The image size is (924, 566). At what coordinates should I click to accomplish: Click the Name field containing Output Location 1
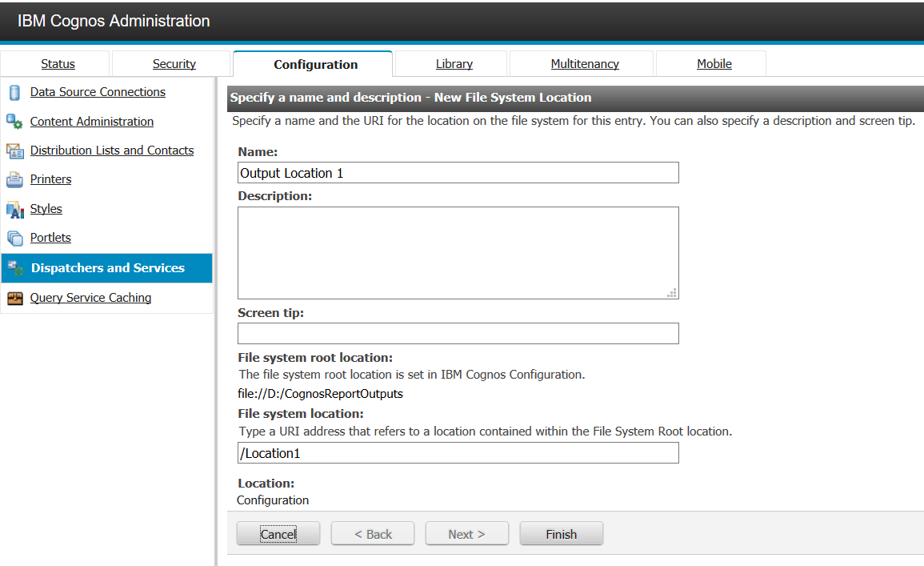click(x=458, y=173)
